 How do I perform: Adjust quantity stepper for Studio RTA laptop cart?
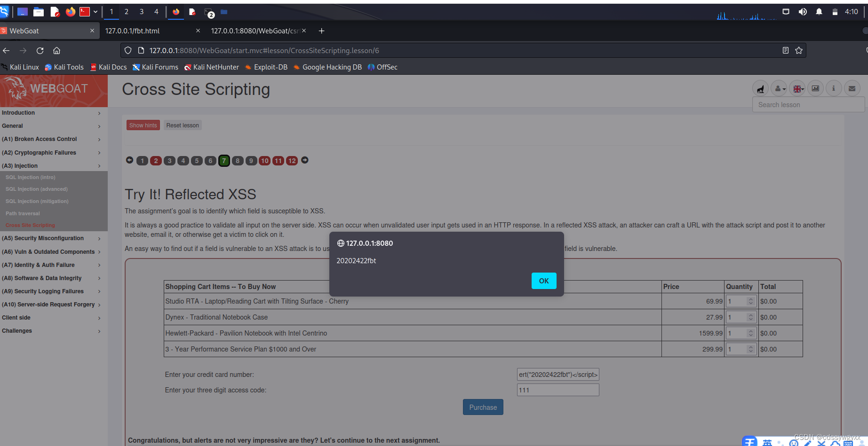point(751,301)
